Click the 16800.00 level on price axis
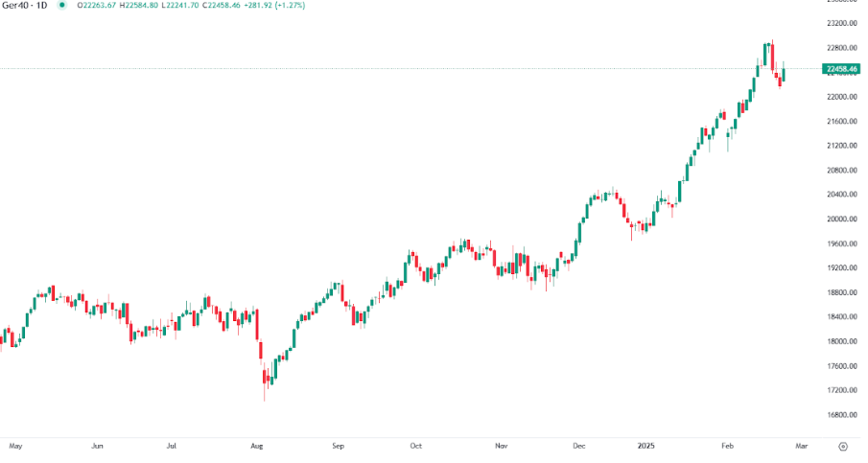 839,415
